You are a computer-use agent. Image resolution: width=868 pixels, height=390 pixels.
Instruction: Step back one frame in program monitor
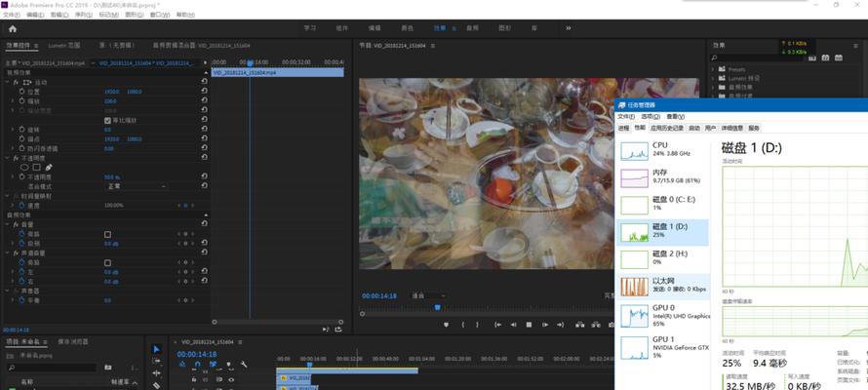513,325
